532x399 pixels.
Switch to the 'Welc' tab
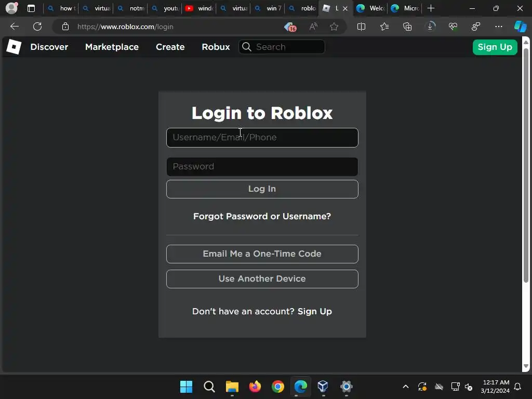click(370, 8)
